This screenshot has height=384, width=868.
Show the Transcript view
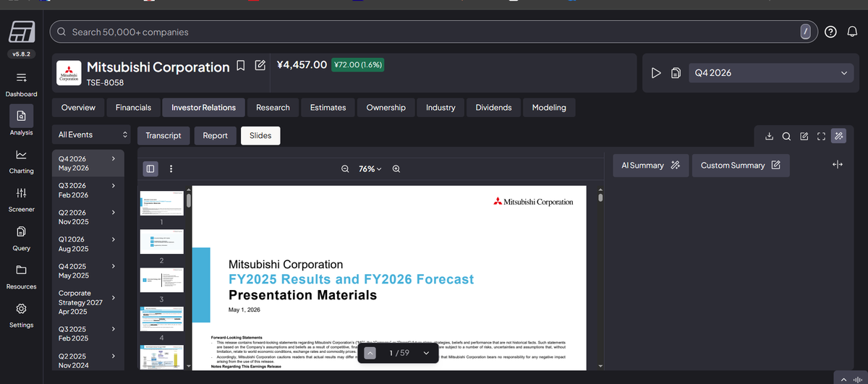(163, 136)
